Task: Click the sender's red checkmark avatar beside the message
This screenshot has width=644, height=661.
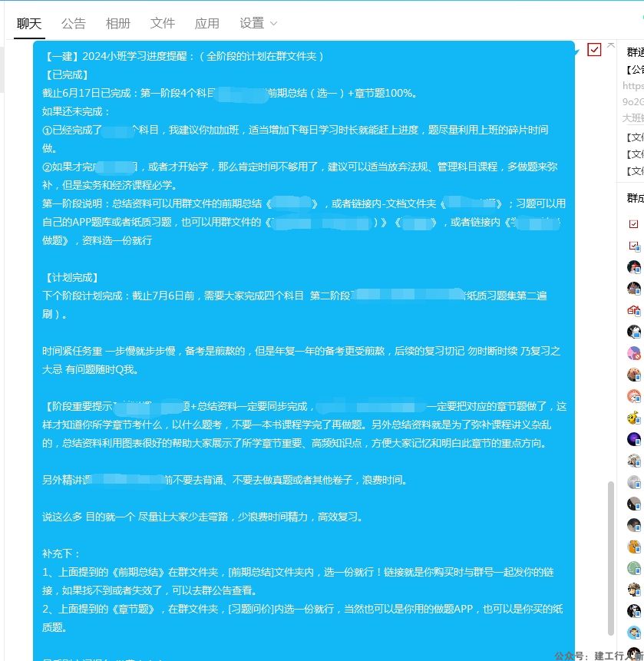Action: 594,50
